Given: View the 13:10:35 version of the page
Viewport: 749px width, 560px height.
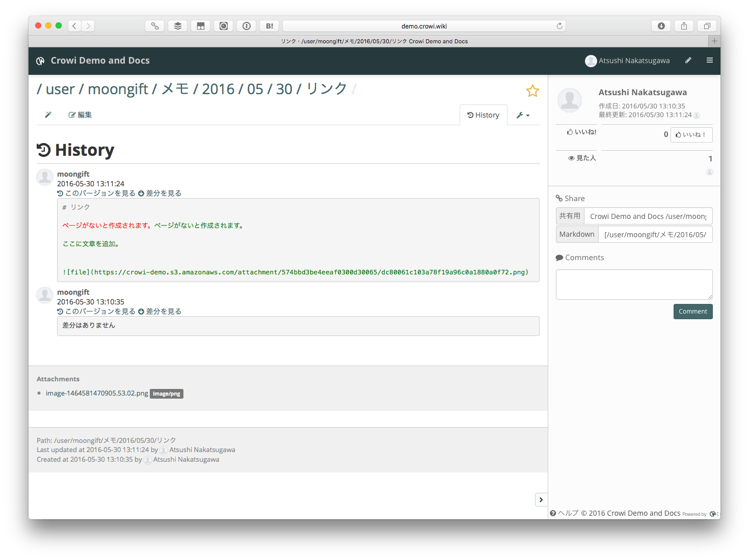Looking at the screenshot, I should [96, 312].
